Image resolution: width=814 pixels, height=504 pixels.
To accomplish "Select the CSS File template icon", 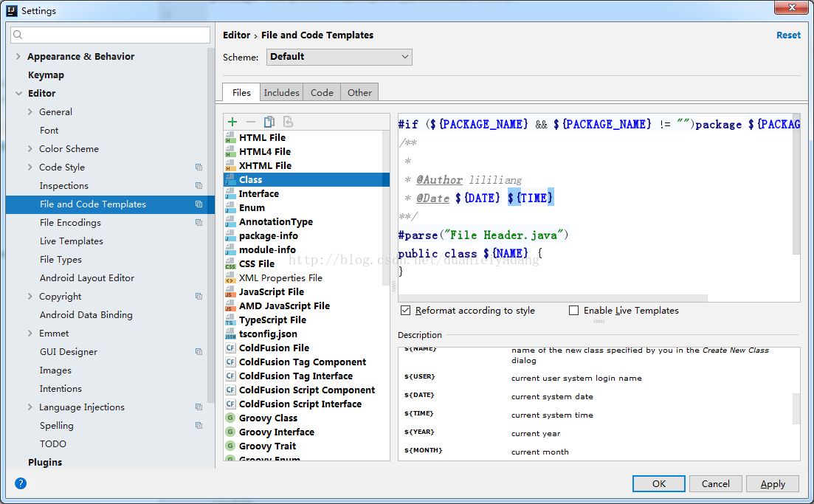I will (230, 263).
